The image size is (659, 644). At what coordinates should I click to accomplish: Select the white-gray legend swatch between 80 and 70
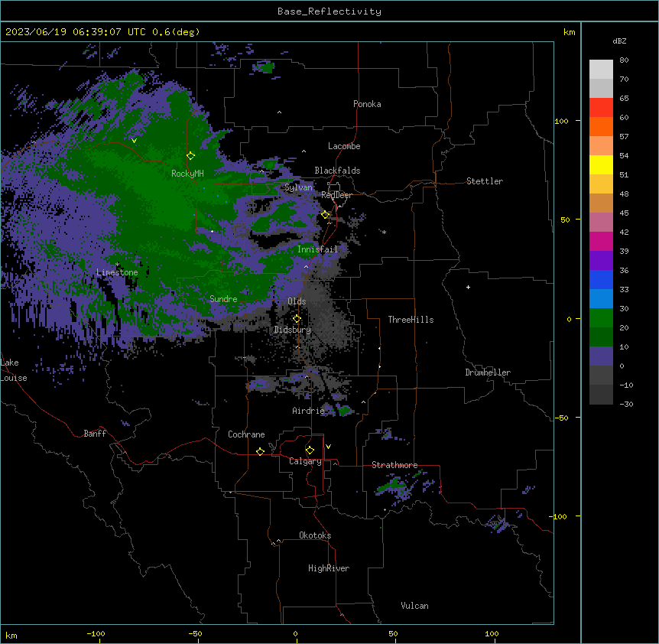[x=601, y=70]
